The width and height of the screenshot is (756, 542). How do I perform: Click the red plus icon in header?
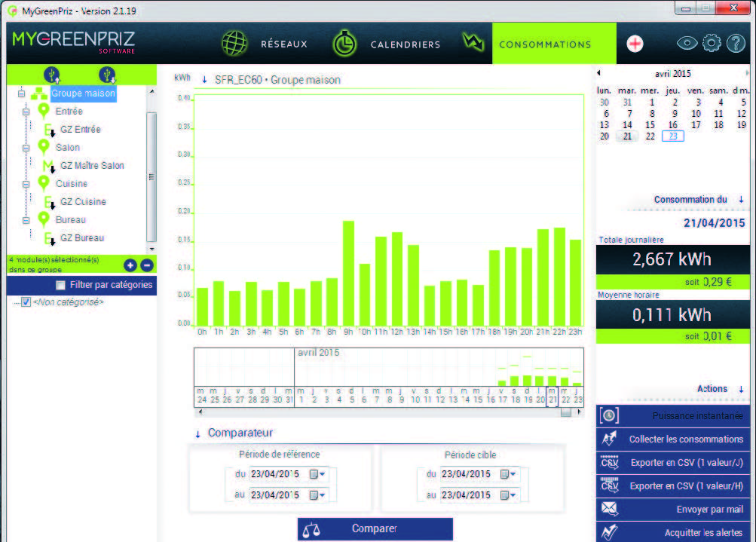coord(635,44)
